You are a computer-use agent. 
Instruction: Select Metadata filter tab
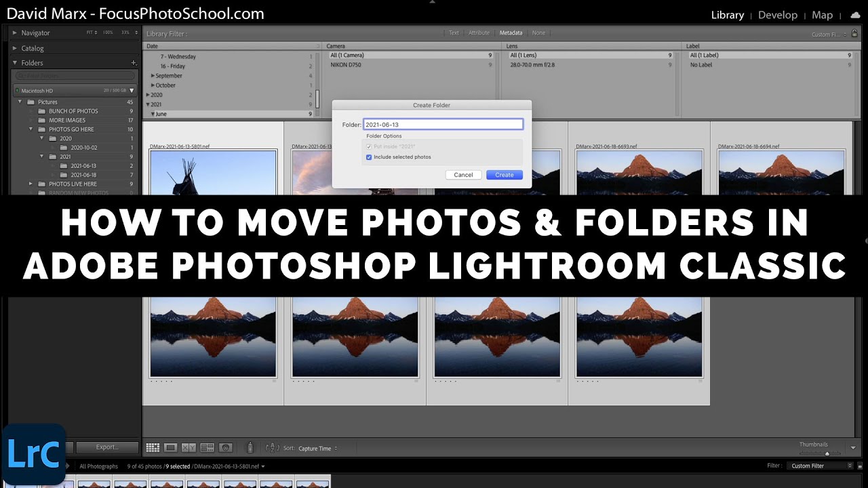point(511,33)
